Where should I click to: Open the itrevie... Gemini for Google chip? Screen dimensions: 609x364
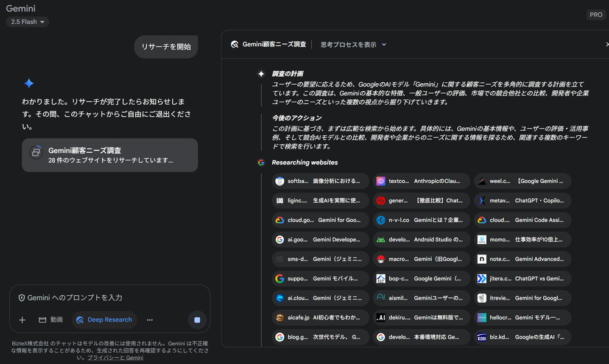(x=523, y=298)
